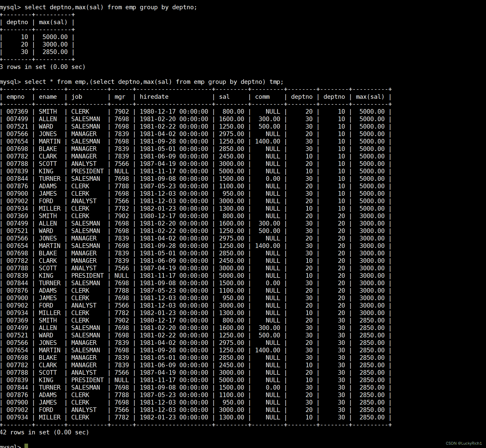Screen dimensions: 486x448
Task: Click the first group by deptno query line
Action: point(98,7)
